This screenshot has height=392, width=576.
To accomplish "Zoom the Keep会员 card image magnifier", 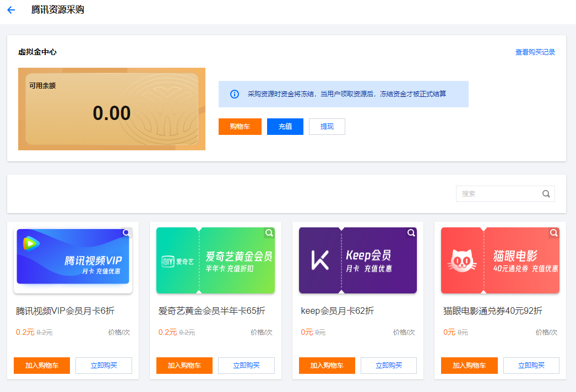I will click(x=411, y=232).
